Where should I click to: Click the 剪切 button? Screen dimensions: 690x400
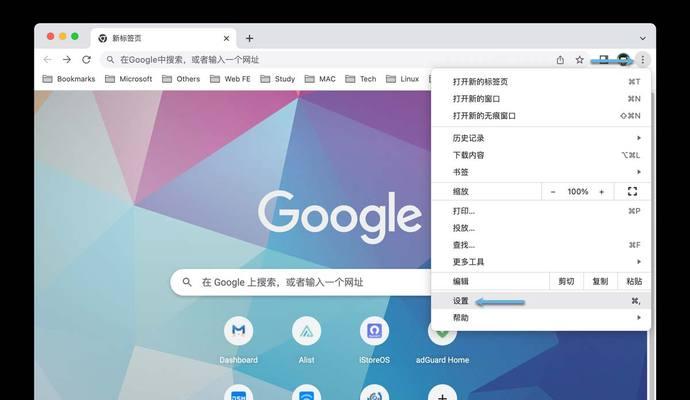click(566, 281)
